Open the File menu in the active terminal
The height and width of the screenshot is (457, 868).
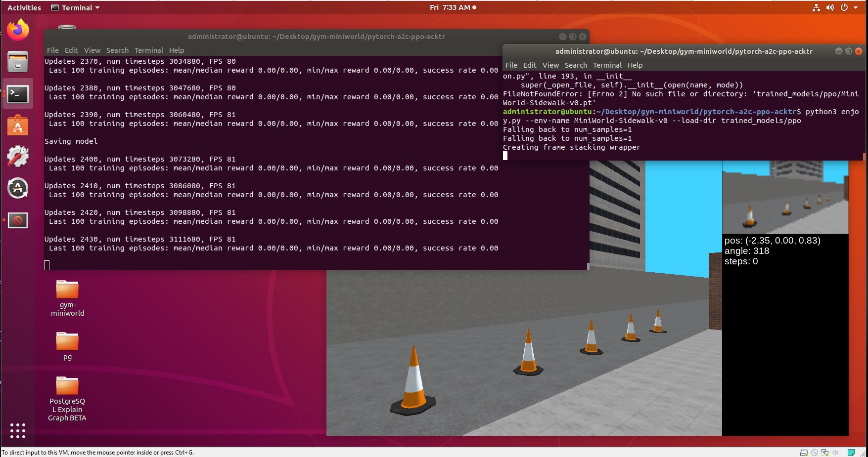[x=511, y=65]
